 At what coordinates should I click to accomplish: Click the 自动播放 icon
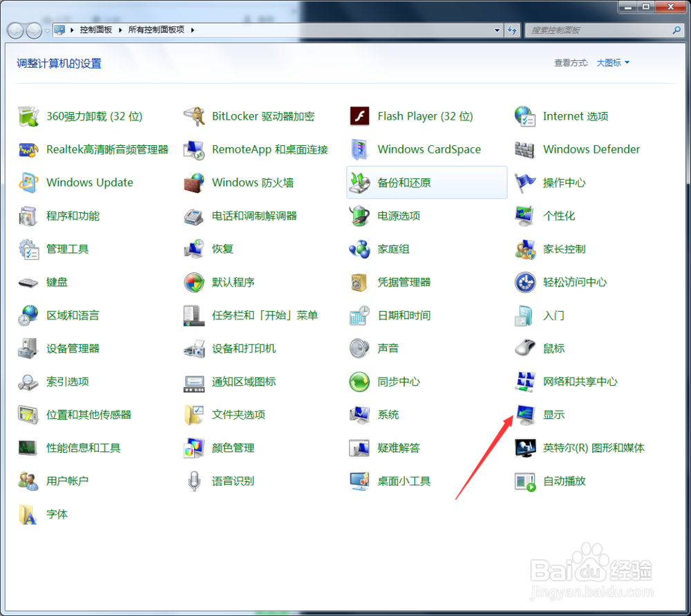(x=525, y=481)
